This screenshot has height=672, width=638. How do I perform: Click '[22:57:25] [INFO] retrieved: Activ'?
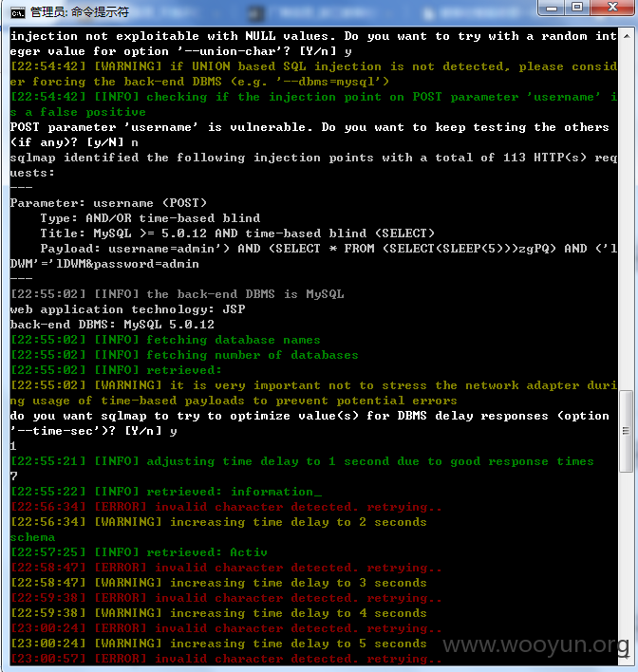coord(139,552)
